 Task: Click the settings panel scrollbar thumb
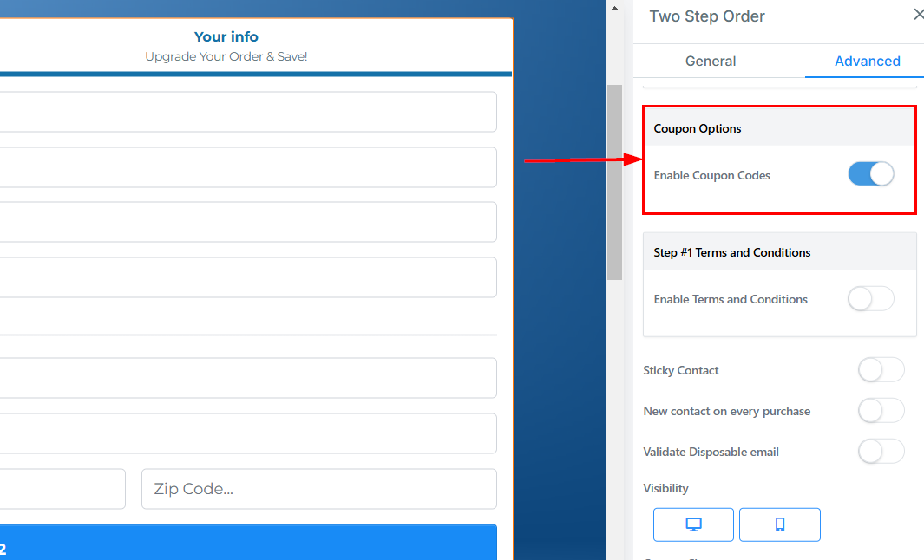[x=614, y=182]
